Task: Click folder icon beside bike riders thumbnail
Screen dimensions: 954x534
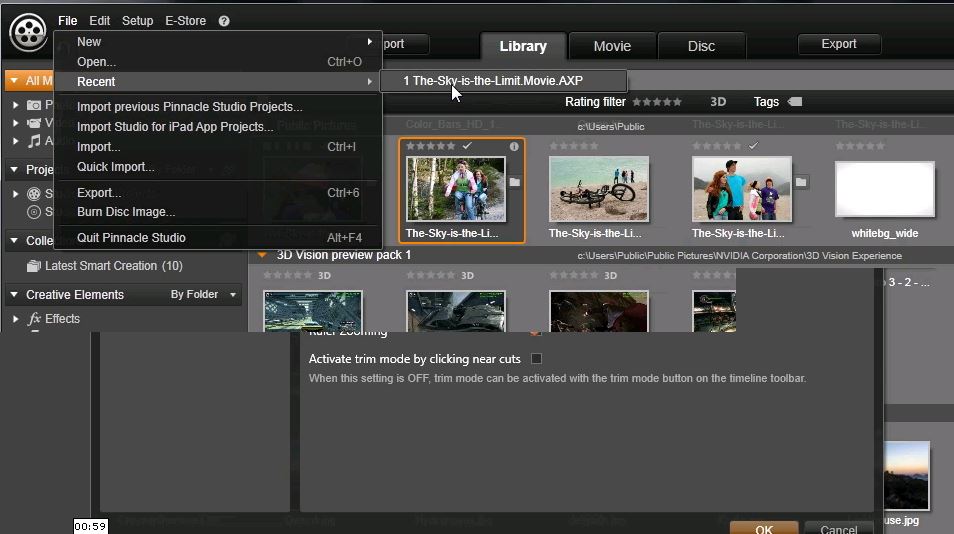Action: [515, 182]
